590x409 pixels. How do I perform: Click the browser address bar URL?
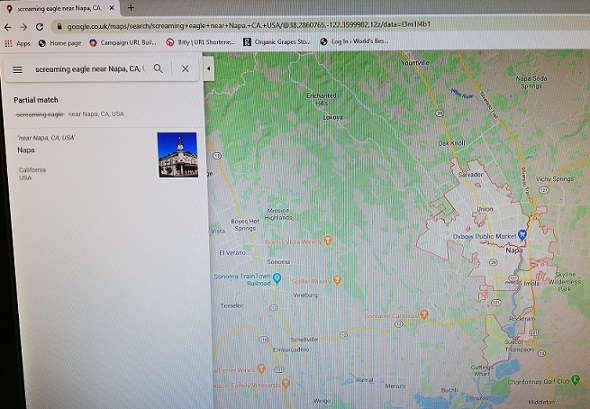pos(248,26)
